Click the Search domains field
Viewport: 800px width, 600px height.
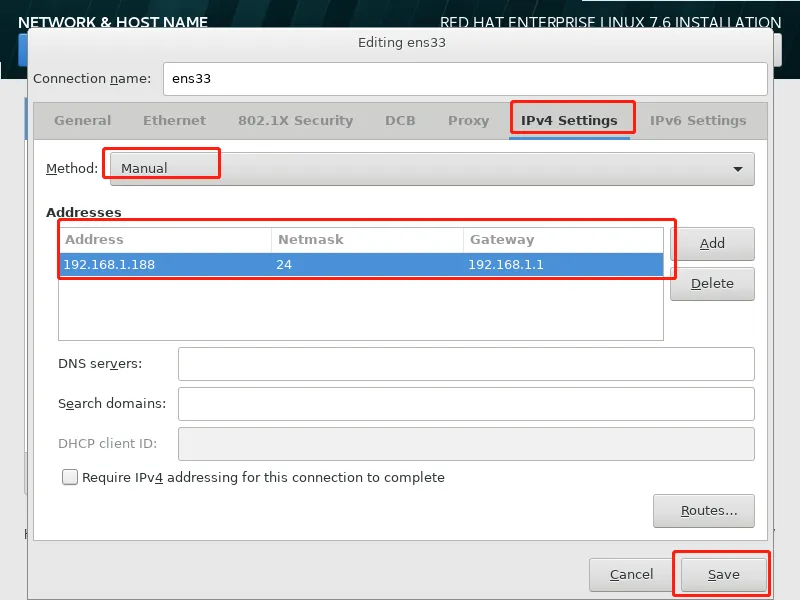(x=465, y=403)
